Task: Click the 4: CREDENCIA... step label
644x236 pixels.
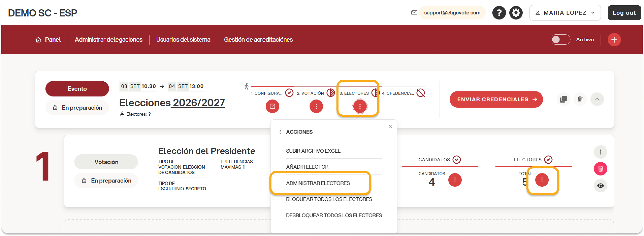Action: click(x=397, y=93)
